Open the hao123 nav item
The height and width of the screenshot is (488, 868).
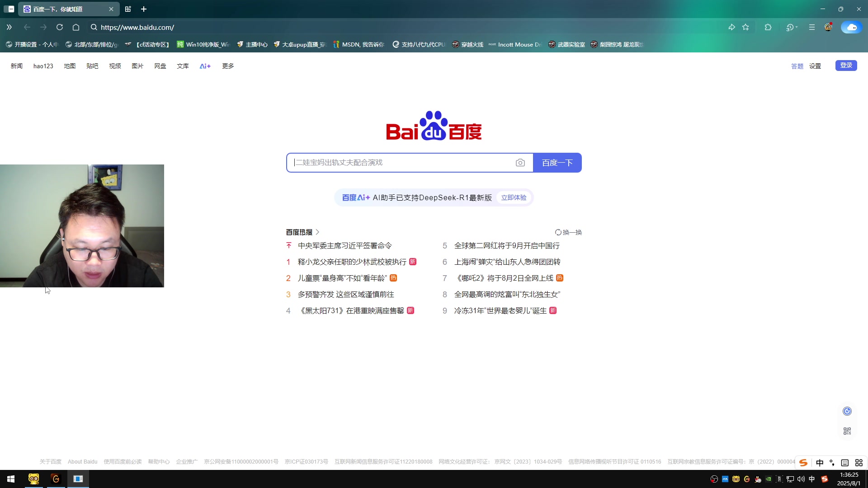coord(43,66)
